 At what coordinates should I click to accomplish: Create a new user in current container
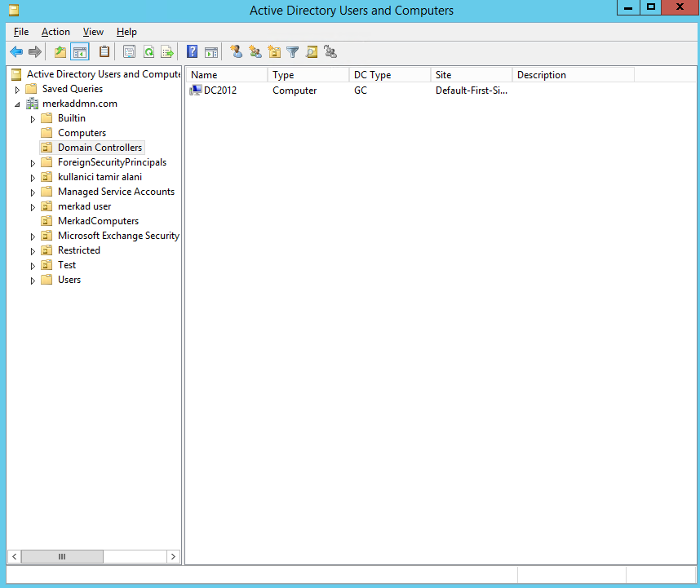(x=236, y=51)
